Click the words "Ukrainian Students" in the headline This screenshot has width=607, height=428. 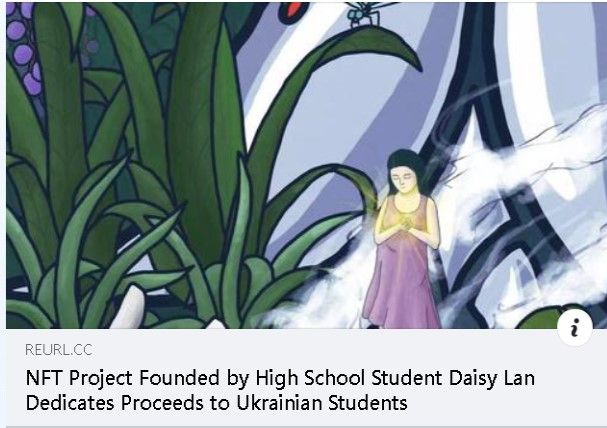pyautogui.click(x=322, y=403)
